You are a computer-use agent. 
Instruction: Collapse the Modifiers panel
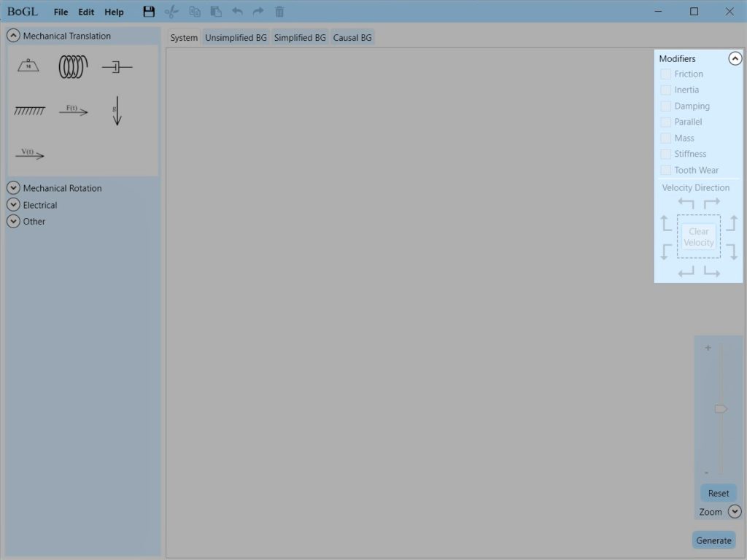pyautogui.click(x=735, y=58)
